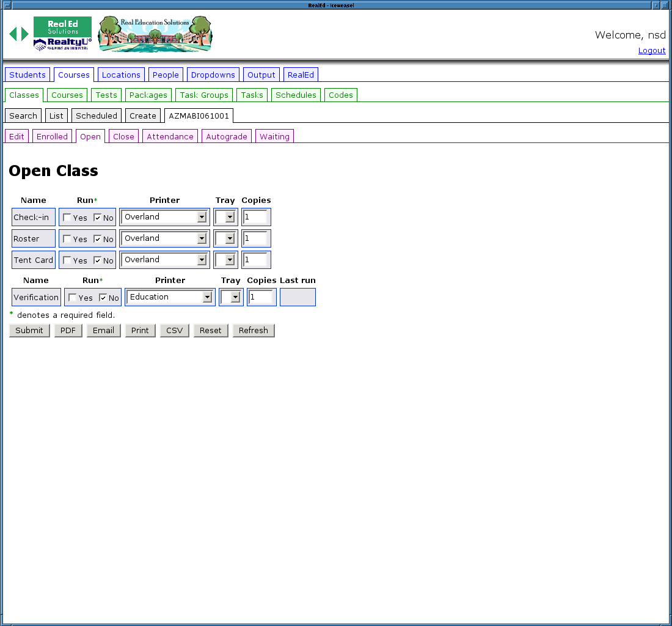
Task: Open the Attendance tab
Action: (170, 136)
